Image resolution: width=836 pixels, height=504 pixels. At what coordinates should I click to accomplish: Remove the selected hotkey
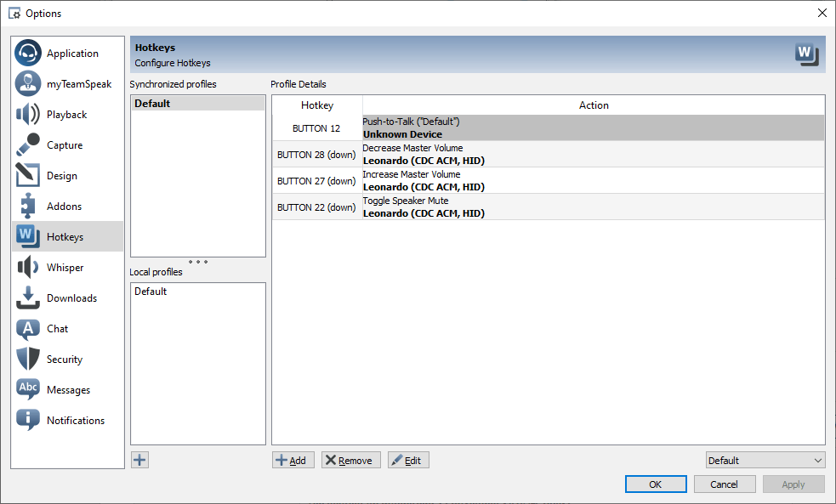click(351, 460)
